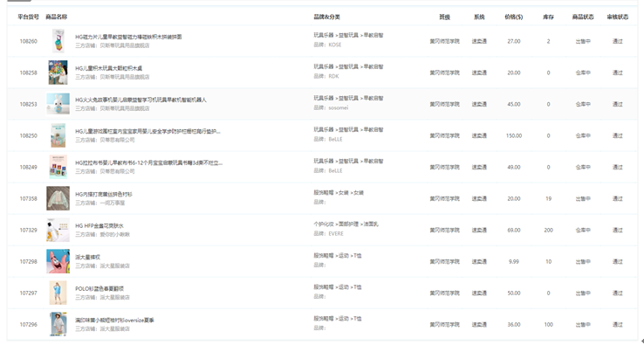This screenshot has height=345, width=644.
Task: Click the 150.00 price cell
Action: (514, 135)
